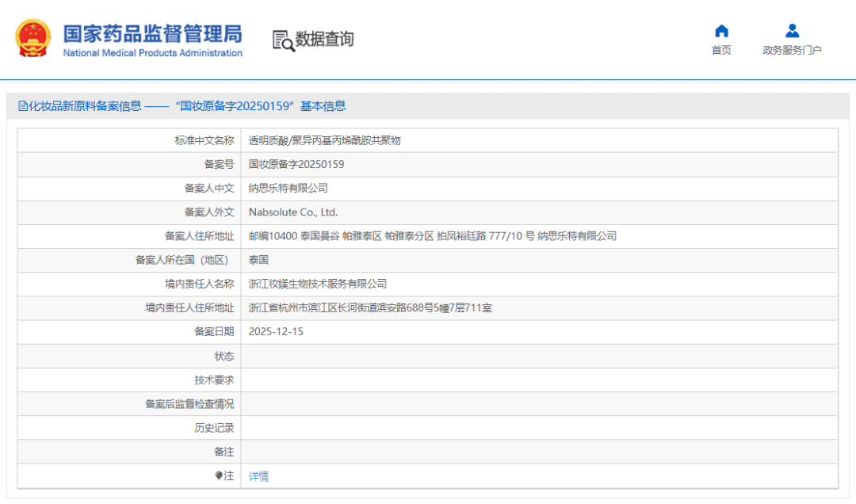
Task: Click the magnifying glass in 数据查询
Action: (x=286, y=44)
